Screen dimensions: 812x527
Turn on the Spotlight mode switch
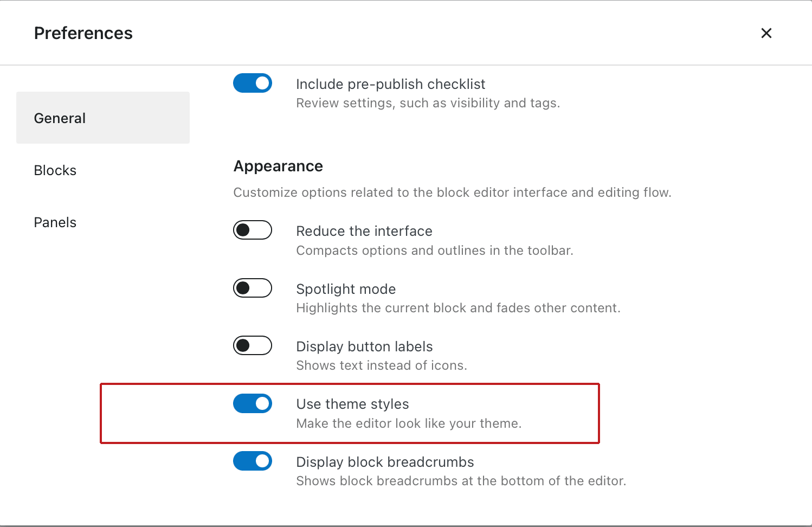pyautogui.click(x=253, y=288)
